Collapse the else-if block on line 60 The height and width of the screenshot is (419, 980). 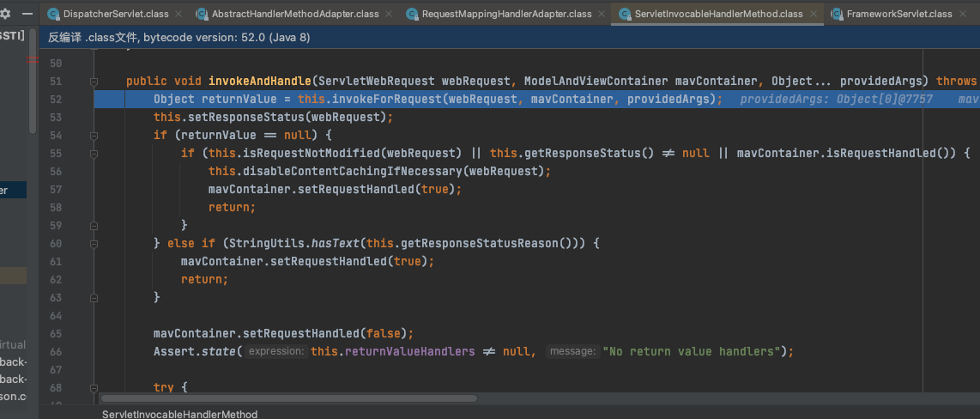point(94,243)
